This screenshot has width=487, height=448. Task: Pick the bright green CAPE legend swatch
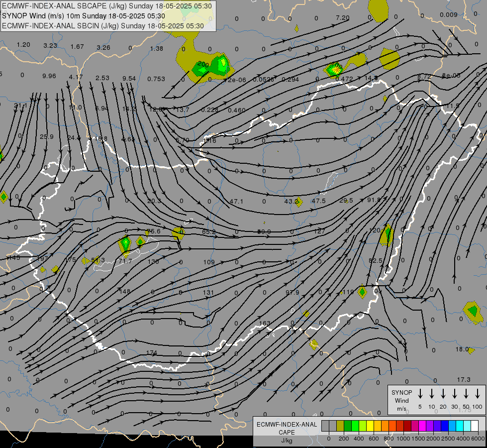pyautogui.click(x=355, y=426)
